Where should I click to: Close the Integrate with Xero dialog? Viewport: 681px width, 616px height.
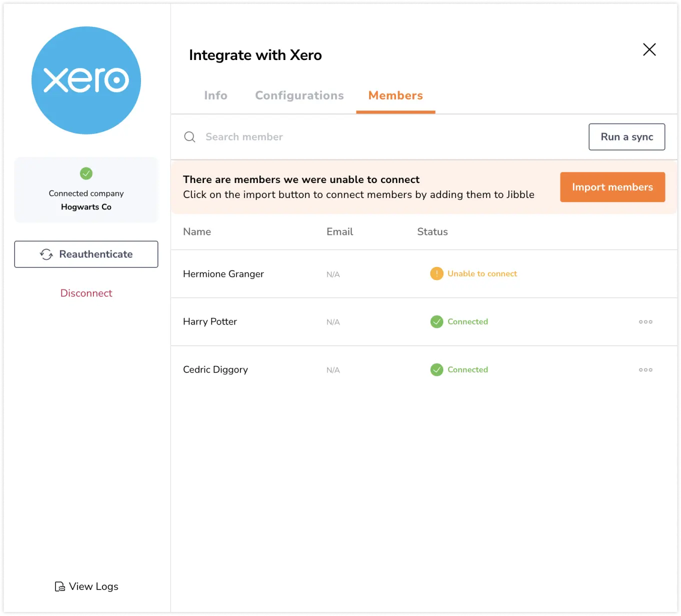(x=649, y=49)
